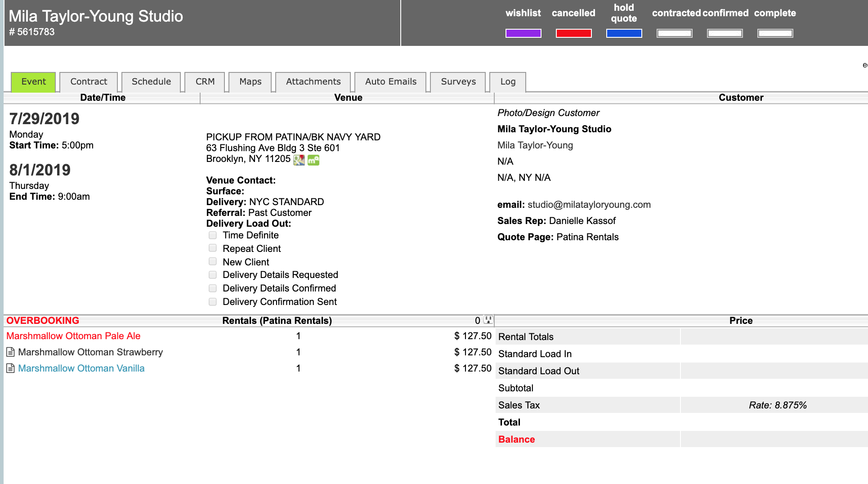Go to the Attachments tab
Image resolution: width=868 pixels, height=484 pixels.
point(313,82)
